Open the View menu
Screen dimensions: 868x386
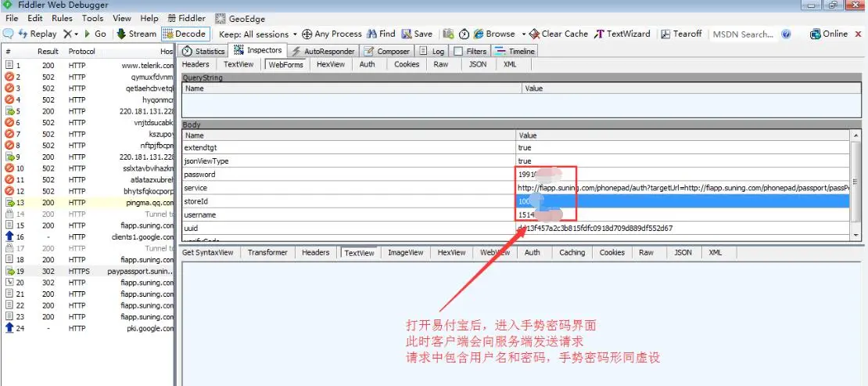(122, 18)
